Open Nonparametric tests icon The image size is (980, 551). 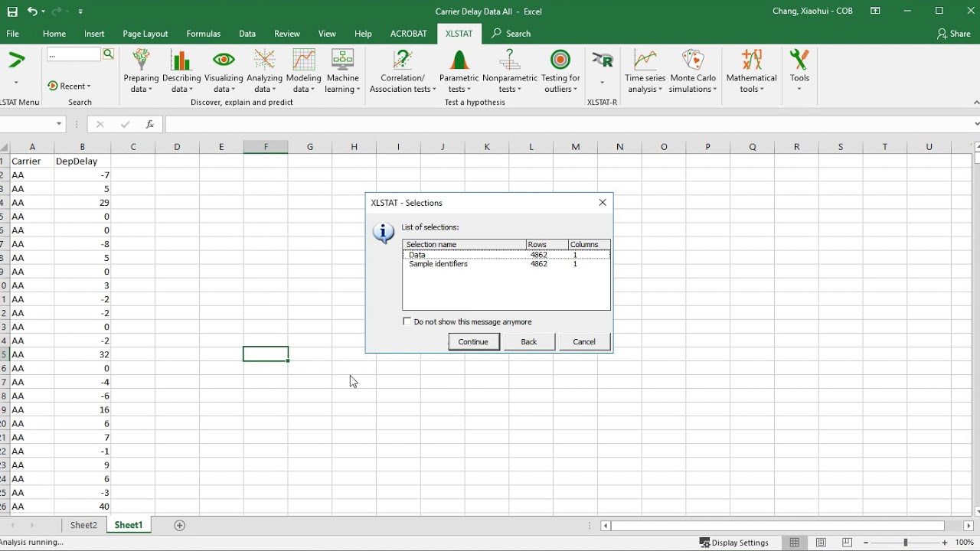(x=510, y=60)
